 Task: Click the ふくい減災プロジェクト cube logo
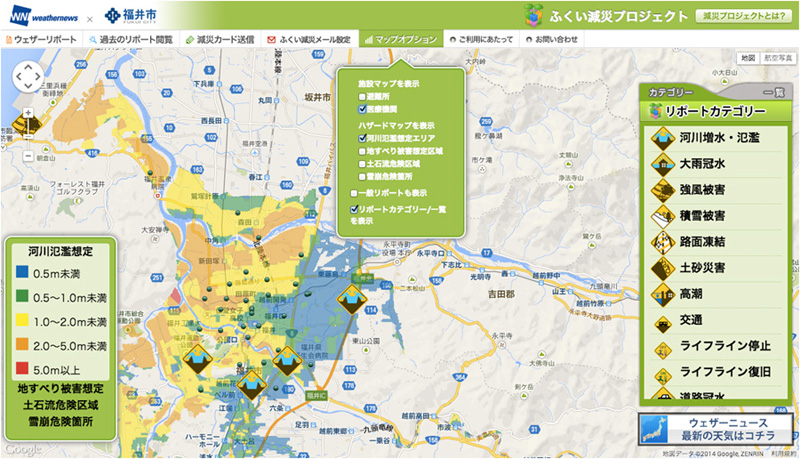[x=533, y=15]
